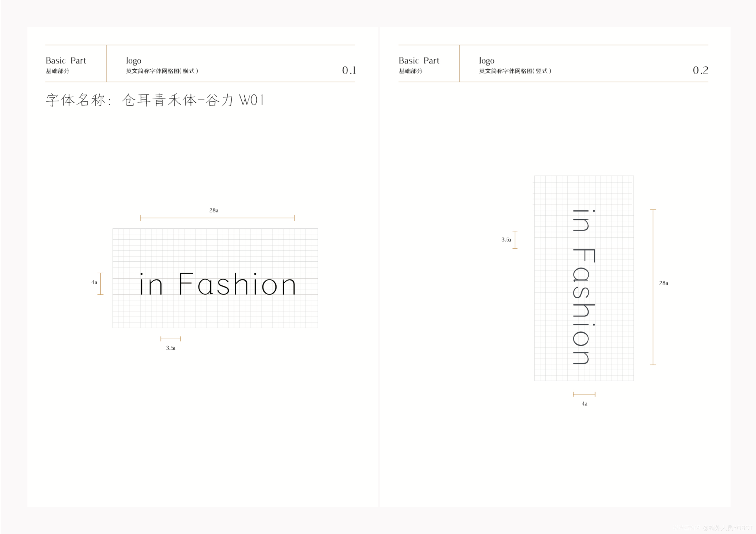The height and width of the screenshot is (534, 756).
Task: Click page number "0.2"
Action: (700, 70)
